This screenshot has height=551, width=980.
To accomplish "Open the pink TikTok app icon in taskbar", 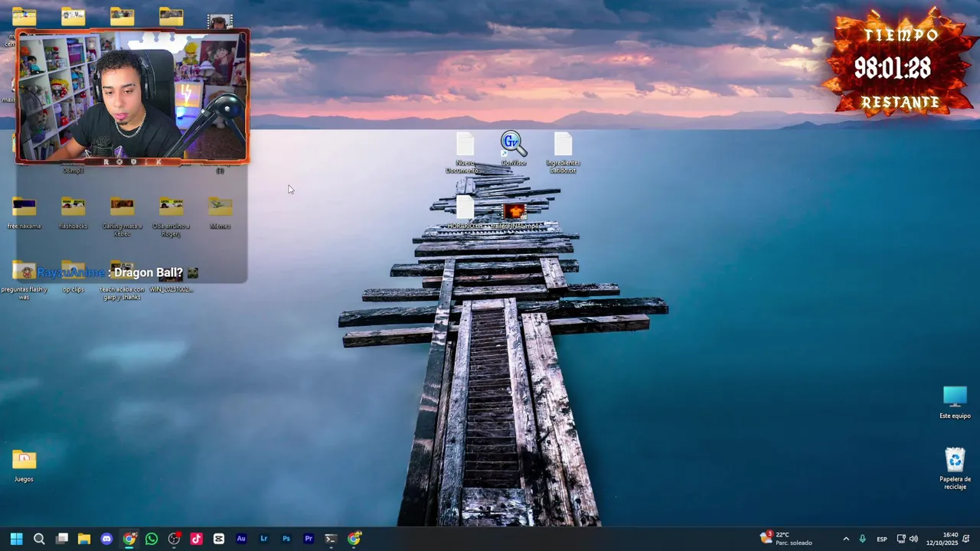I will coord(196,539).
